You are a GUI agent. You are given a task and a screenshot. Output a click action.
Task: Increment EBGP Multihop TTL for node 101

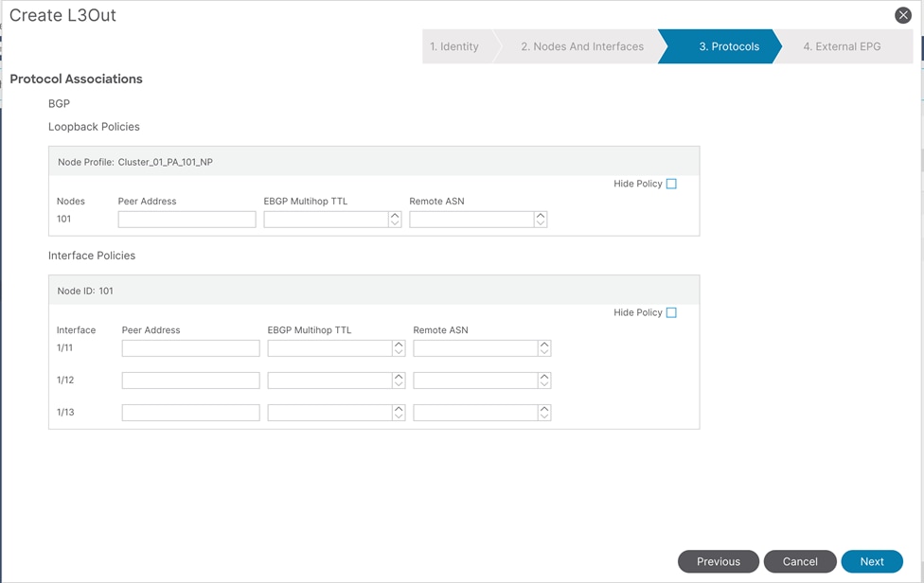coord(395,215)
